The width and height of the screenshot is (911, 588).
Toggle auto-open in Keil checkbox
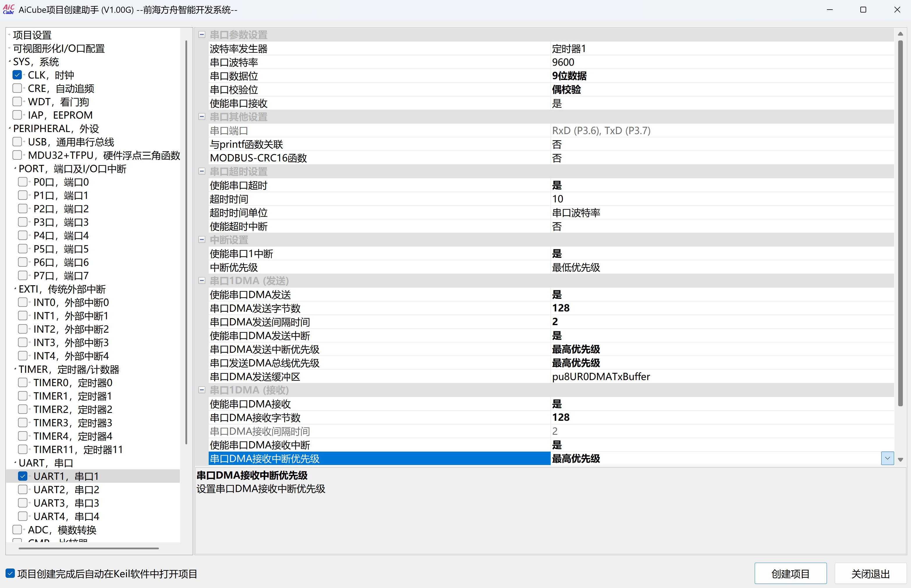[x=10, y=573]
